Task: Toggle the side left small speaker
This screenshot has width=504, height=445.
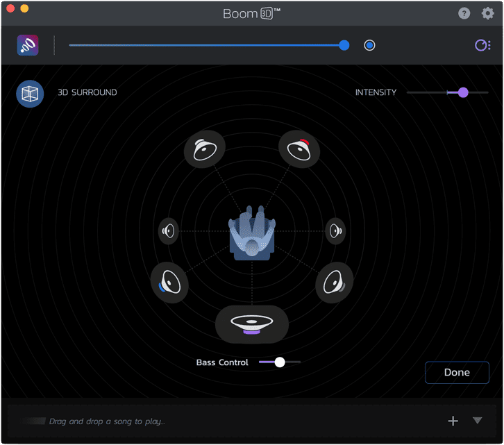Action: point(169,231)
